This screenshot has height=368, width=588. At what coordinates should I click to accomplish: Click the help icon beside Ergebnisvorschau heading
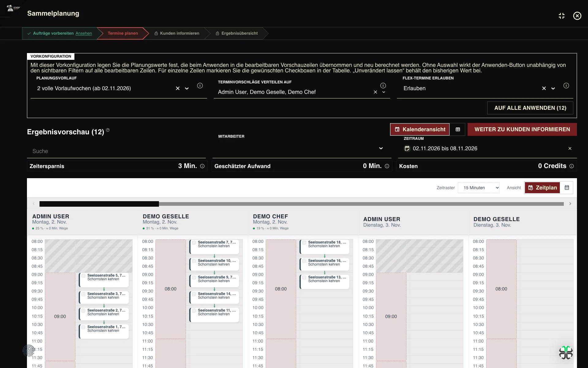[x=108, y=130]
